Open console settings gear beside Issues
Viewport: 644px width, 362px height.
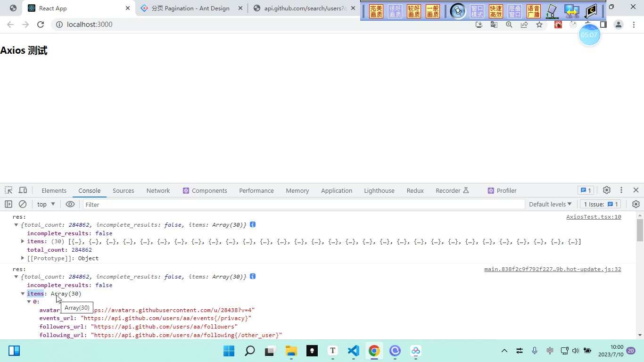pyautogui.click(x=636, y=204)
